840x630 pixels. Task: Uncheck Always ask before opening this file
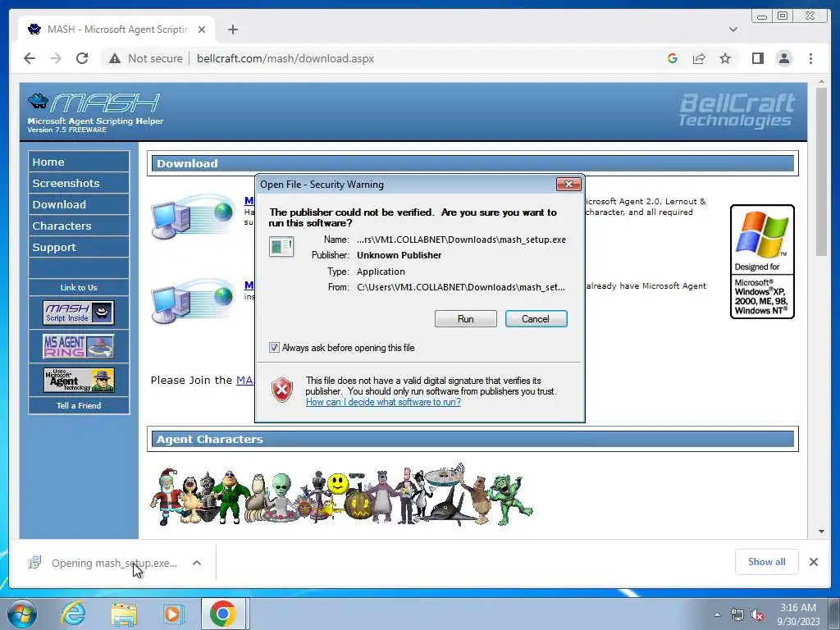point(274,348)
